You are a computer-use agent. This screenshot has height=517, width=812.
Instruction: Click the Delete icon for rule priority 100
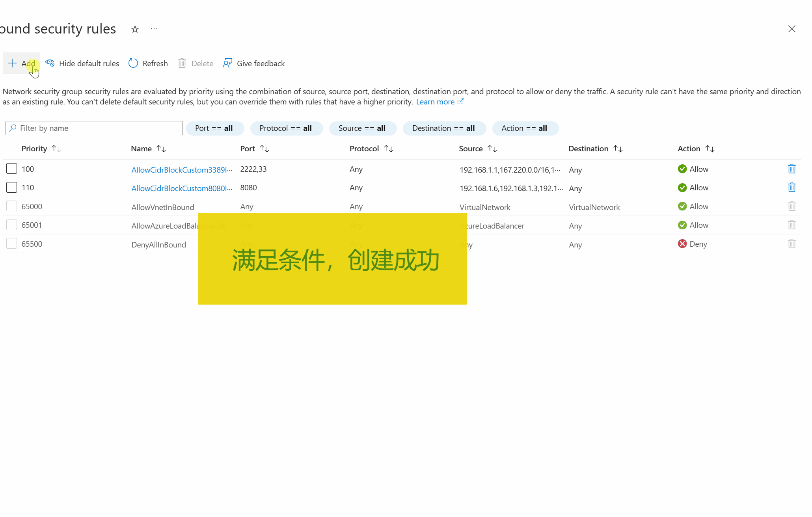coord(792,169)
